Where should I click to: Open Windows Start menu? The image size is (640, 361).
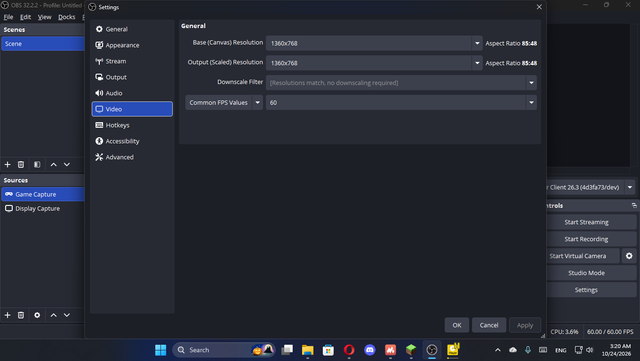point(160,350)
